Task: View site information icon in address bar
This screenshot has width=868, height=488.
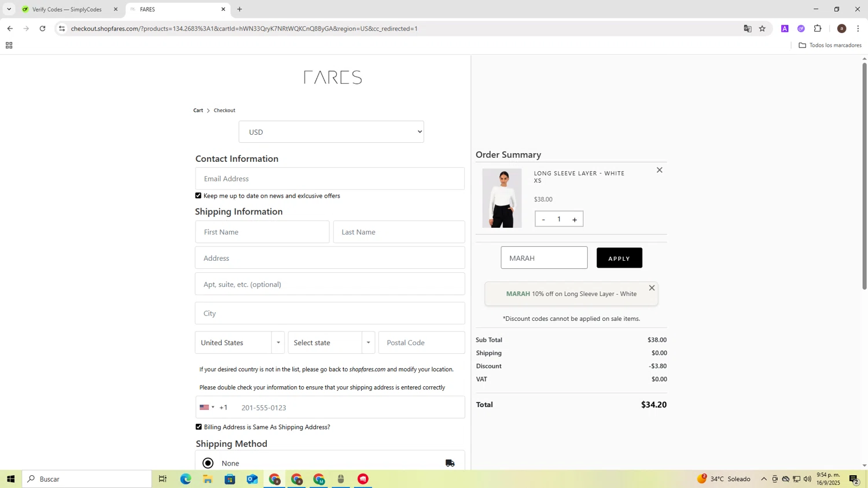Action: (62, 28)
